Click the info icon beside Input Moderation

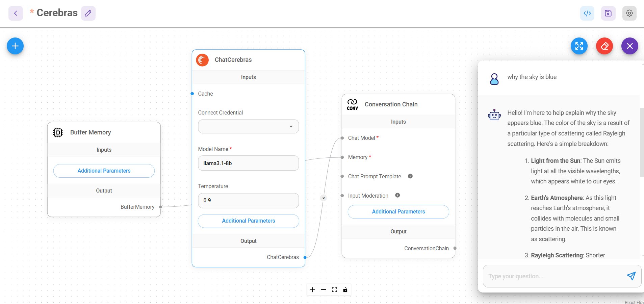397,195
